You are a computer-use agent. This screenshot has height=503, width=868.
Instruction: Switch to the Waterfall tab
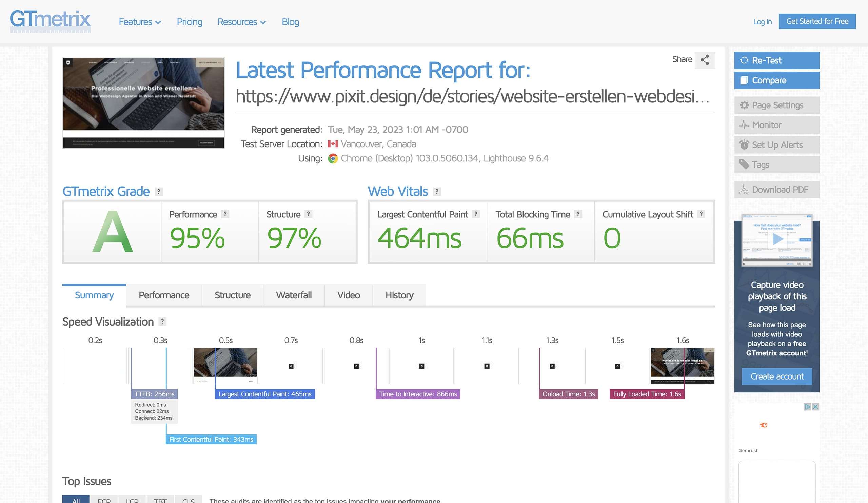click(294, 295)
